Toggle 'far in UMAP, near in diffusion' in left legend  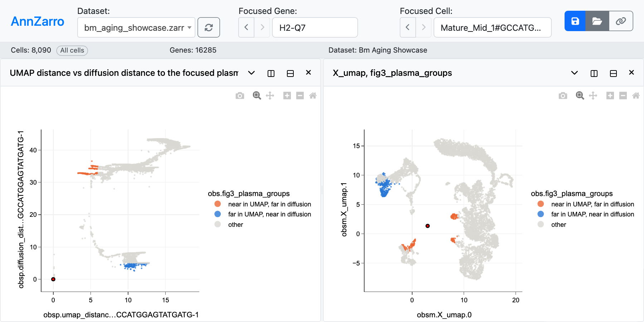(x=263, y=214)
